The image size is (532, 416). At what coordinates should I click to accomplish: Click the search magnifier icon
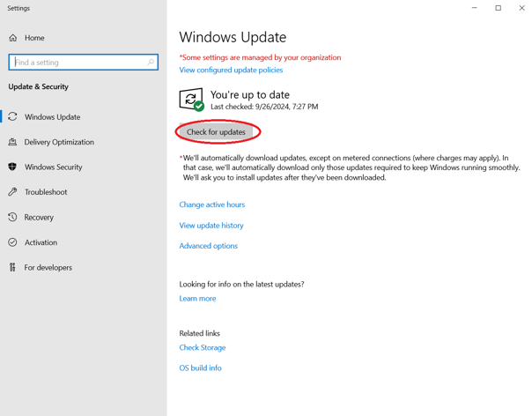point(151,63)
